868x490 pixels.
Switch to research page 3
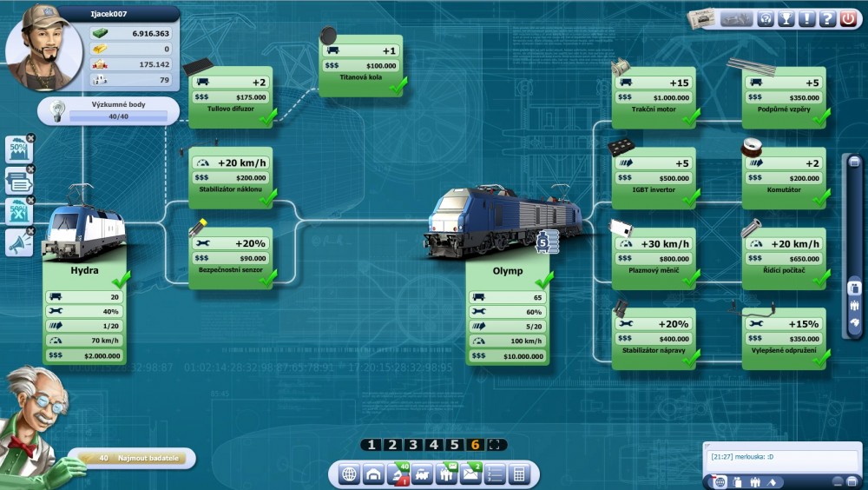(x=412, y=445)
